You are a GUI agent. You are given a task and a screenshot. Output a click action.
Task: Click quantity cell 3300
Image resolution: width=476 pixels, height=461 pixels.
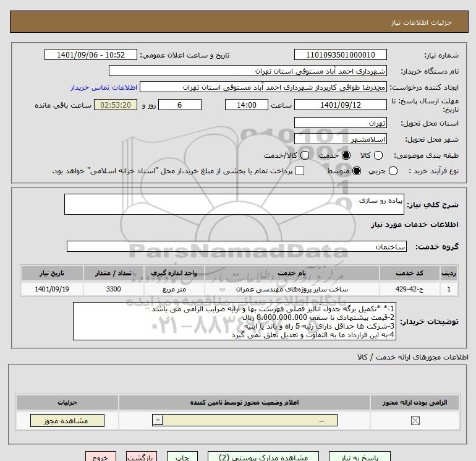click(113, 289)
